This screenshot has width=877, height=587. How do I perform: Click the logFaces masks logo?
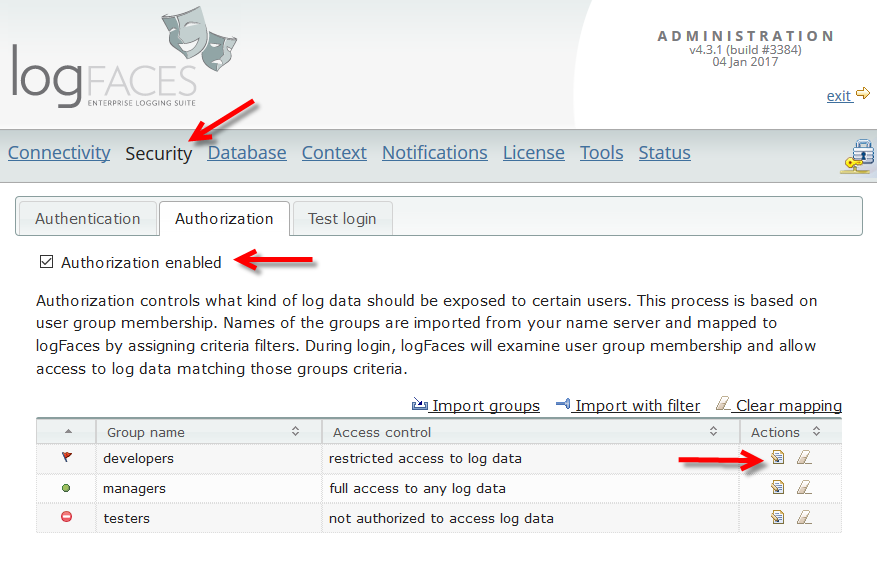(x=199, y=38)
